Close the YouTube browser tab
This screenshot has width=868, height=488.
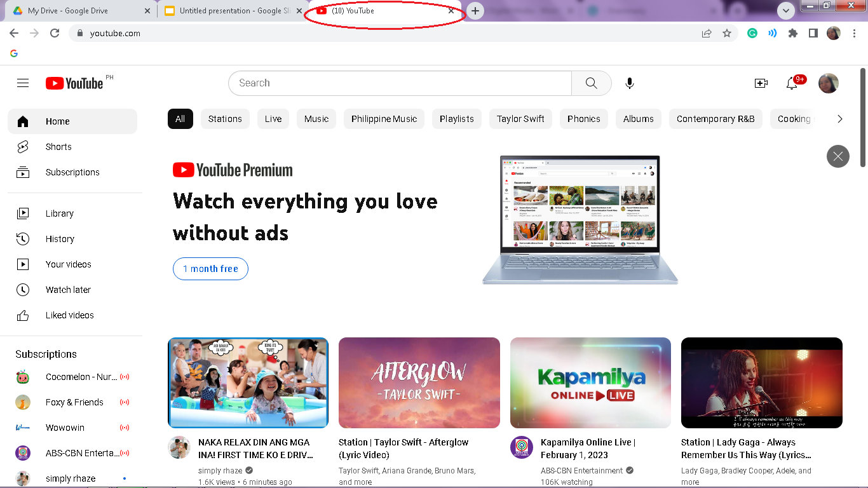tap(451, 11)
